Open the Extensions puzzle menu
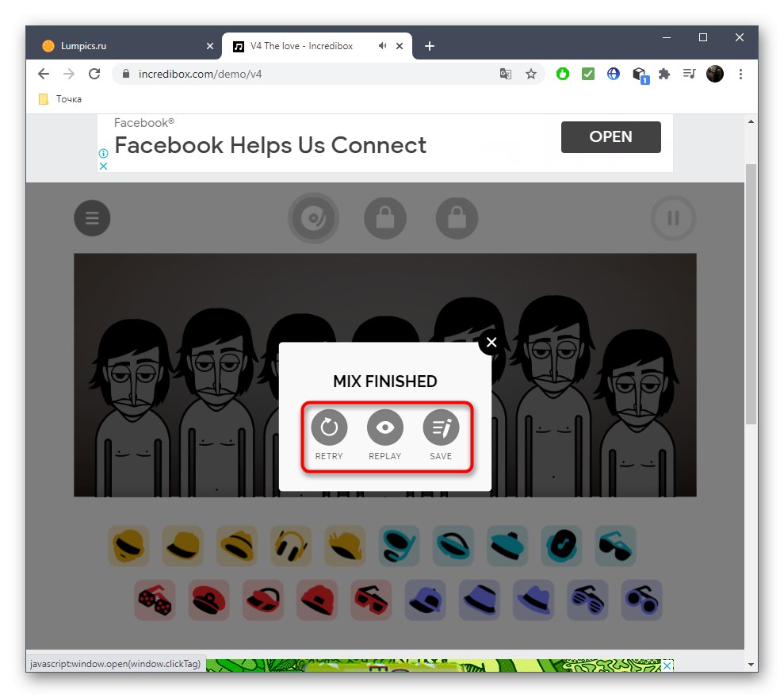Viewport: 784px width, 698px height. click(664, 74)
